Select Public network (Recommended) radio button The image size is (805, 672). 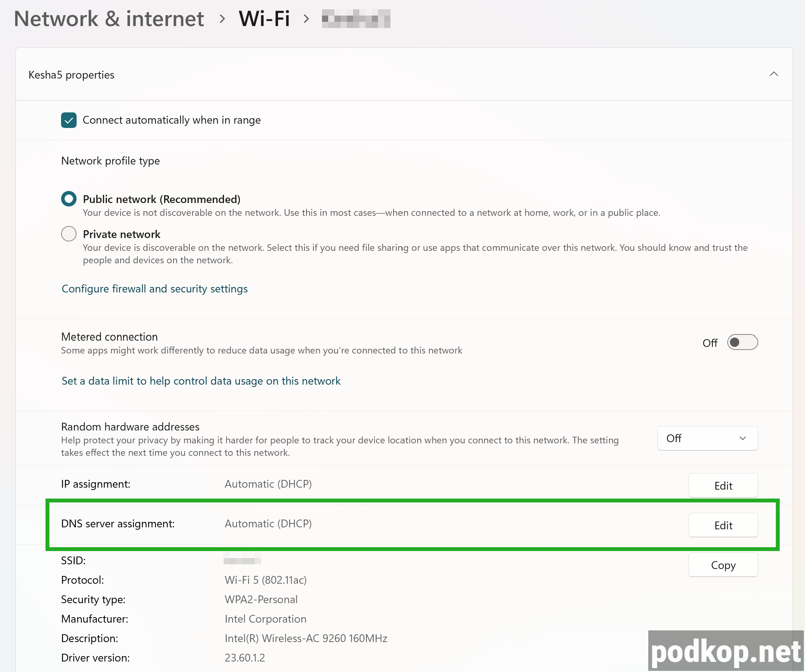(69, 199)
